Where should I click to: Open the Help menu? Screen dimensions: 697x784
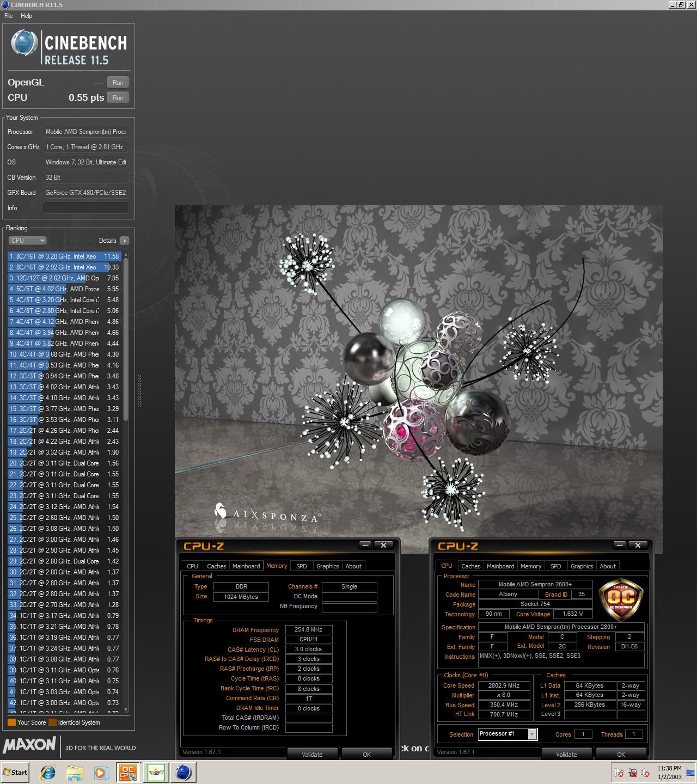coord(26,16)
